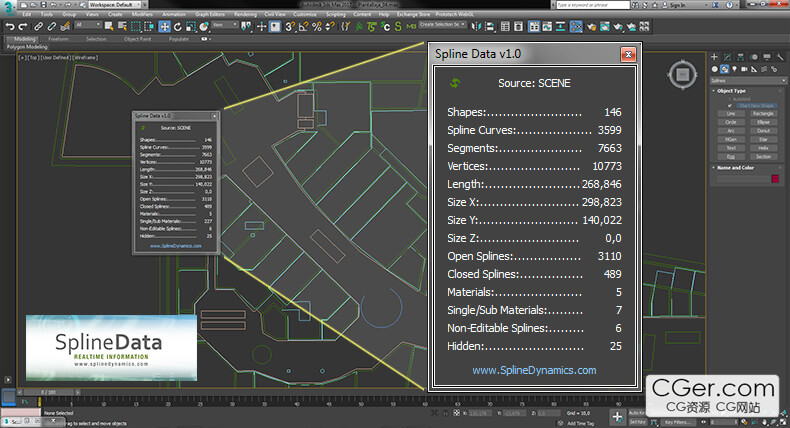Activate Select and Rotate tool
790x428 pixels.
coord(177,26)
